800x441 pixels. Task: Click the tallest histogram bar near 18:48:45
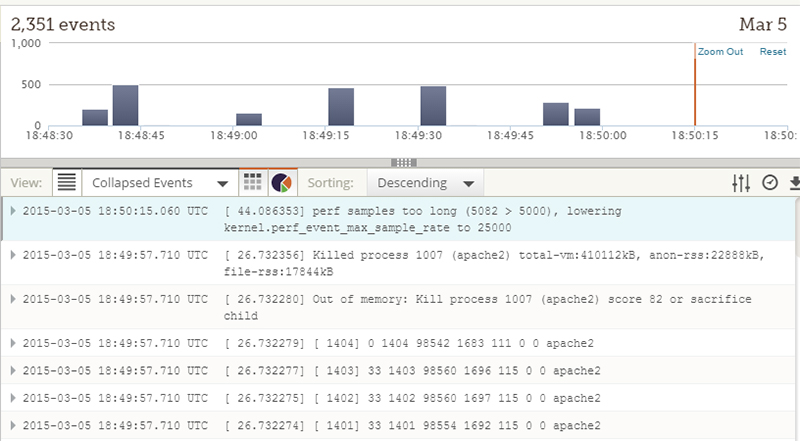[125, 106]
